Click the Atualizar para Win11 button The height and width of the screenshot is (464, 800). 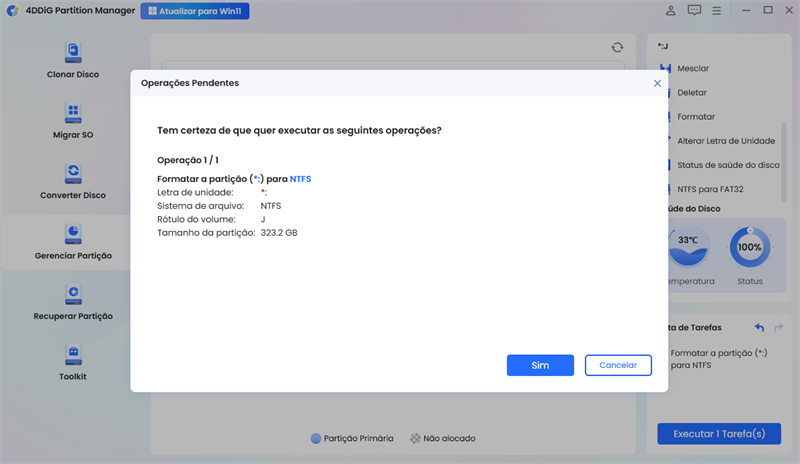[x=195, y=11]
